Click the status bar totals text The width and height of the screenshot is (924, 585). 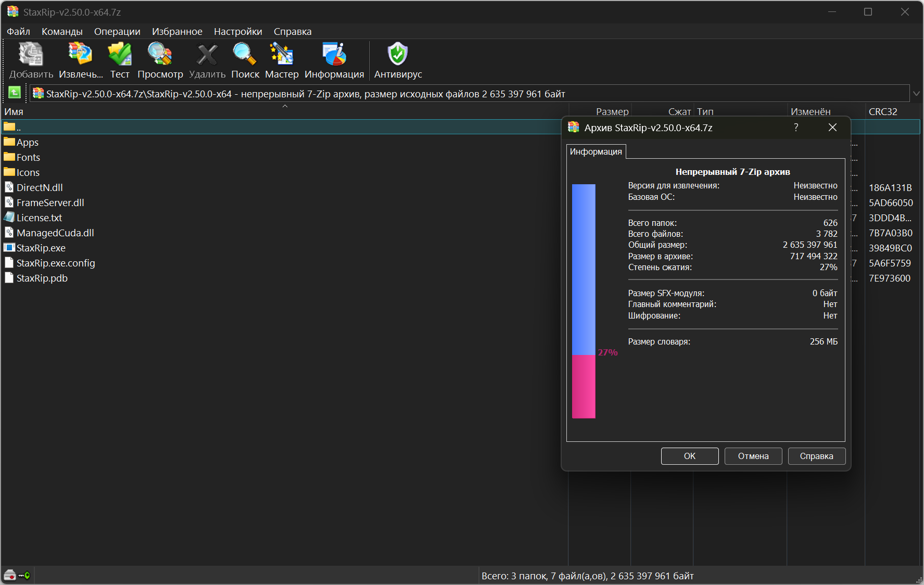pos(588,576)
